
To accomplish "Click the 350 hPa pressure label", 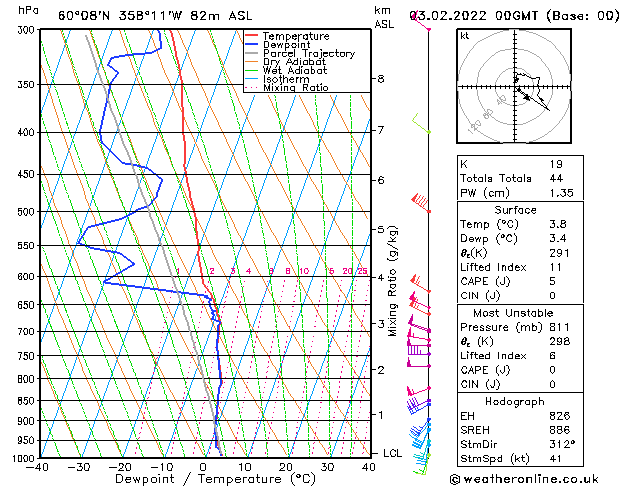I will pos(28,85).
